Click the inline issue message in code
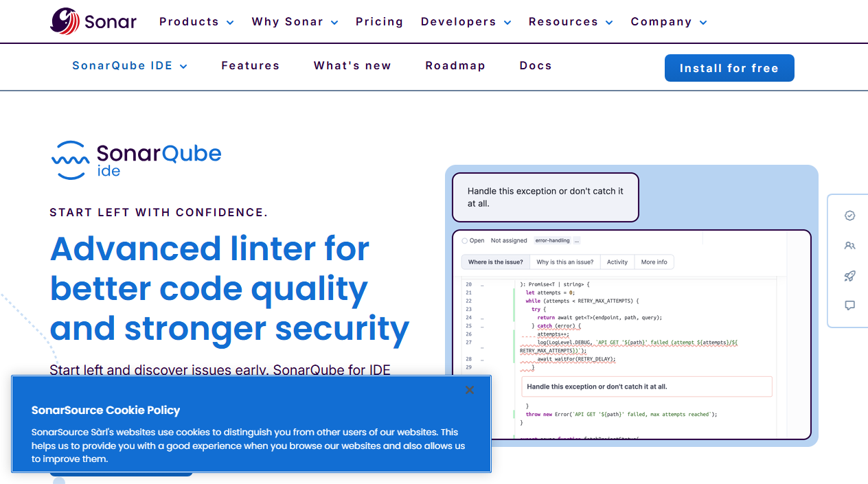Screen dimensions: 868x484 (x=647, y=387)
